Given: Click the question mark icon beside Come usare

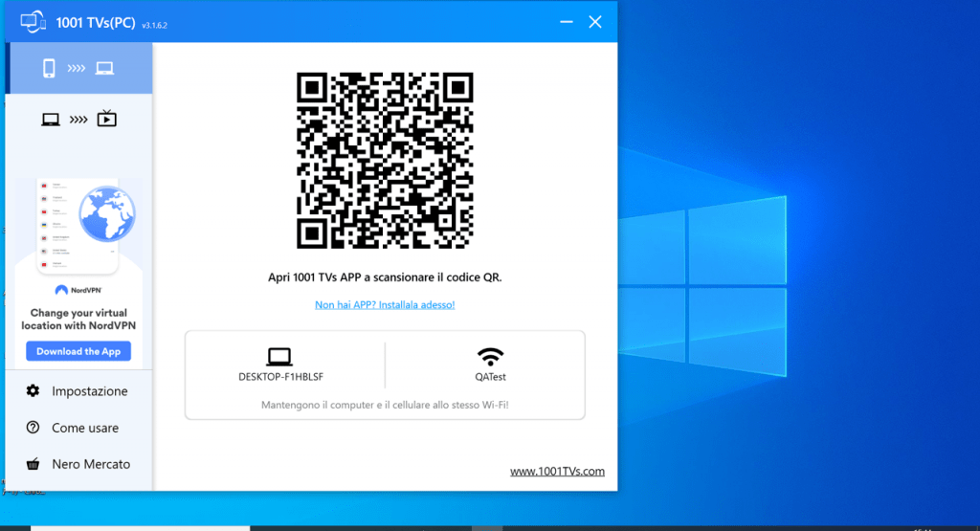Looking at the screenshot, I should tap(33, 428).
